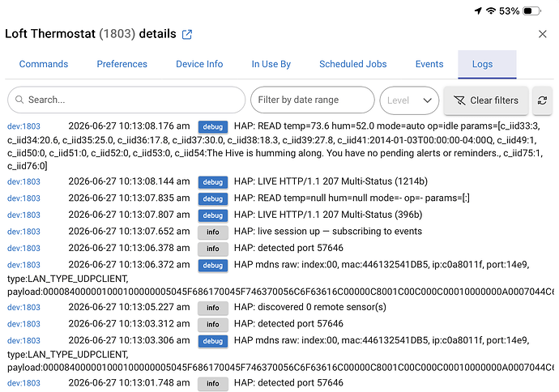559x392 pixels.
Task: Click the refresh logs icon button
Action: [x=542, y=100]
